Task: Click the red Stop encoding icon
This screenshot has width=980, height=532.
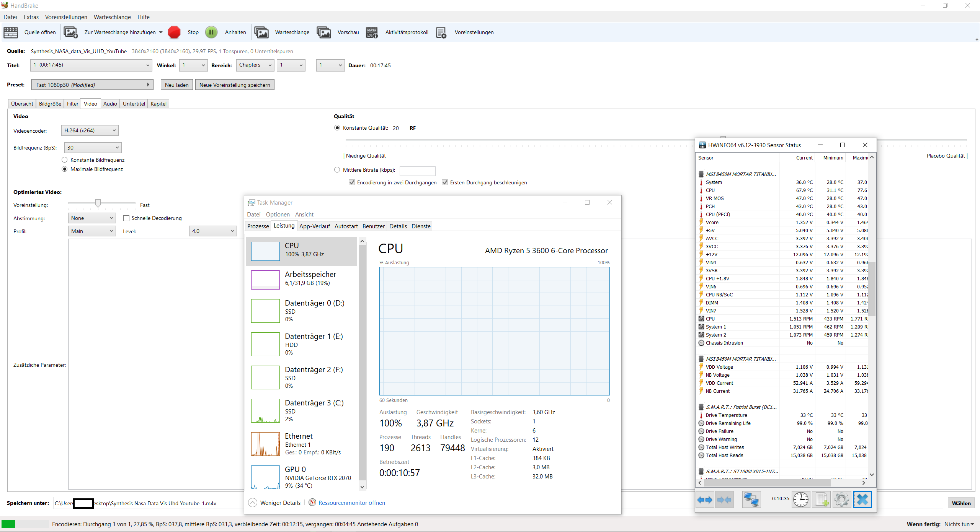Action: (x=174, y=32)
